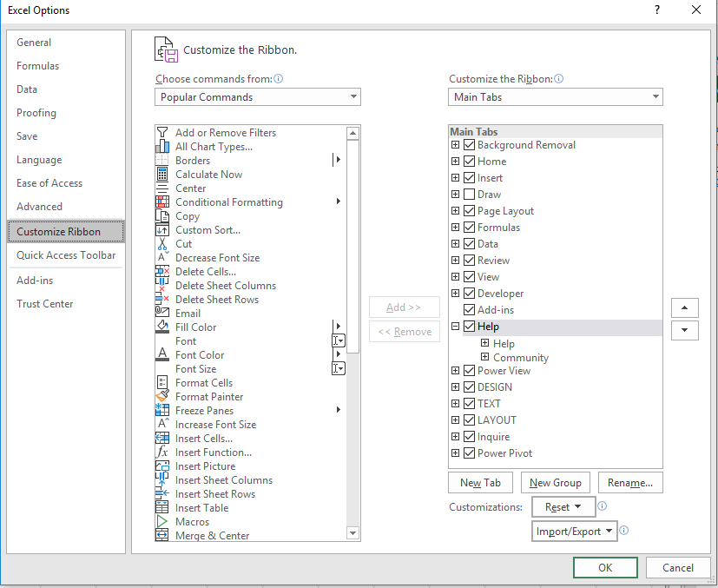718x588 pixels.
Task: Collapse the Help tab tree node
Action: (x=455, y=326)
